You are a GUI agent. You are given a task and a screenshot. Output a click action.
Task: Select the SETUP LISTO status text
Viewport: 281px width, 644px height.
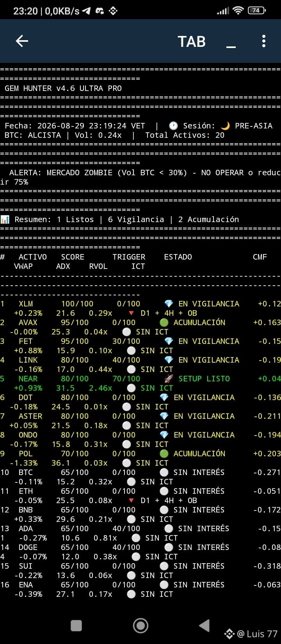tap(204, 379)
